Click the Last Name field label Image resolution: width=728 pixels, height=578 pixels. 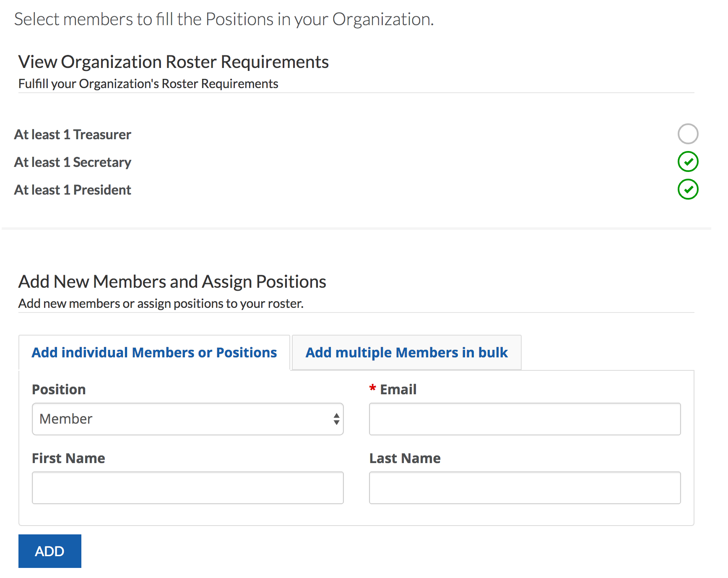tap(405, 458)
